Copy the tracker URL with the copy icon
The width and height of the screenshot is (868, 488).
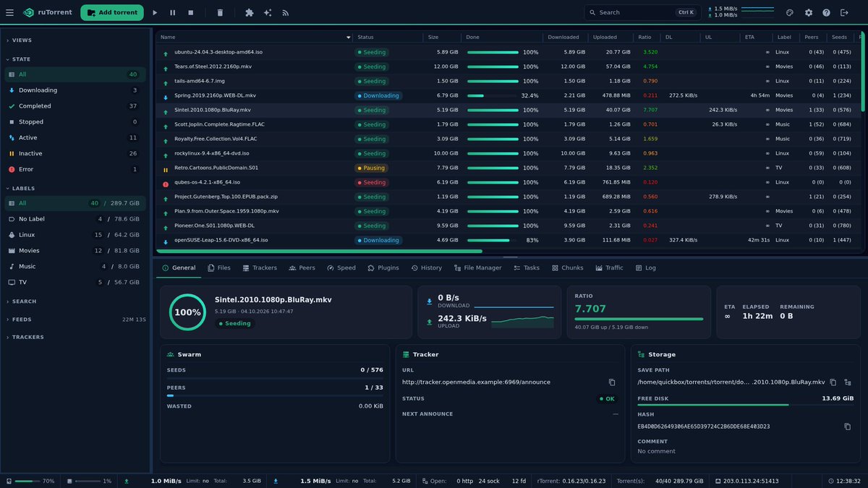coord(612,382)
